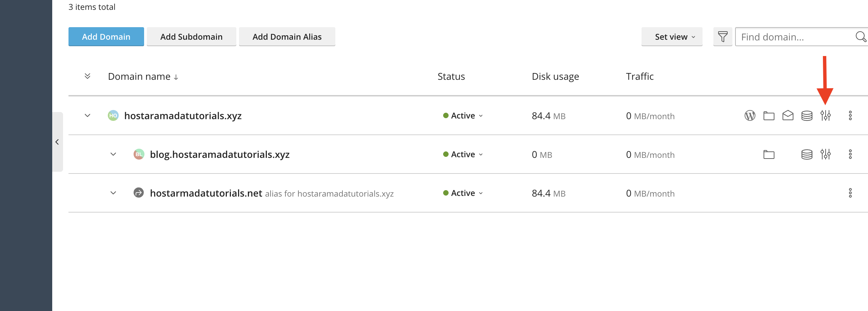868x311 pixels.
Task: Open databases icon for hostaramadatutorials.xyz
Action: click(807, 116)
